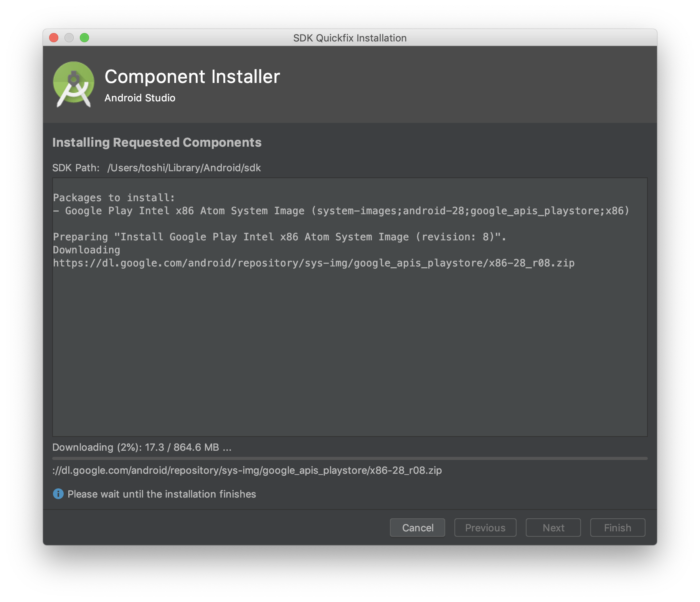700x602 pixels.
Task: Click the 'Packages to install:' log line
Action: pos(114,197)
